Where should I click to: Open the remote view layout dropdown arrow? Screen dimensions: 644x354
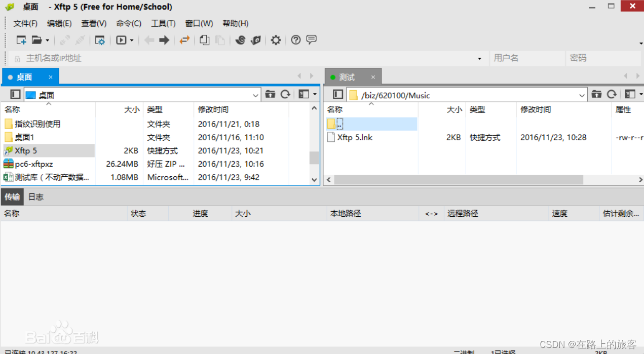pyautogui.click(x=641, y=95)
